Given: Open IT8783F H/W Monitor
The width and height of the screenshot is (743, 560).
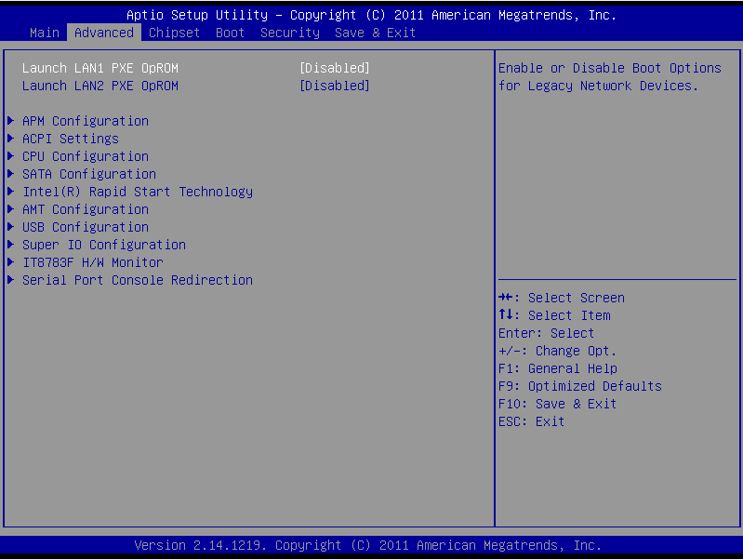Looking at the screenshot, I should point(92,262).
